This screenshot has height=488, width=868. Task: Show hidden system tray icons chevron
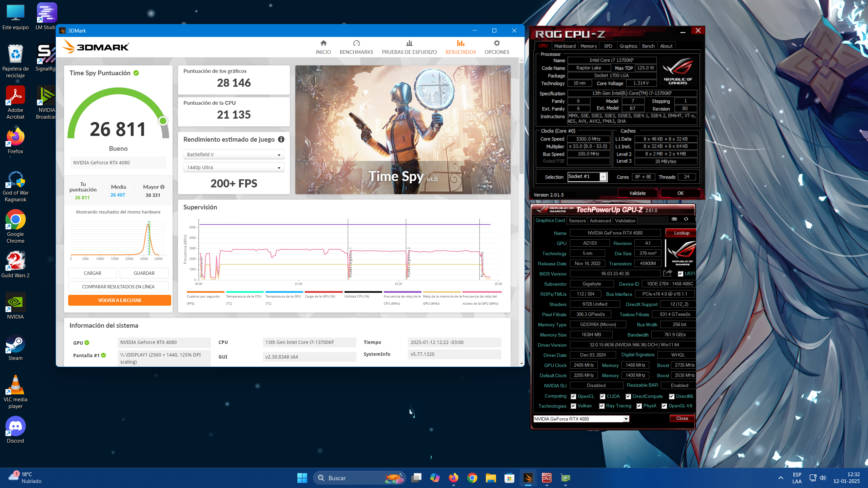click(781, 478)
